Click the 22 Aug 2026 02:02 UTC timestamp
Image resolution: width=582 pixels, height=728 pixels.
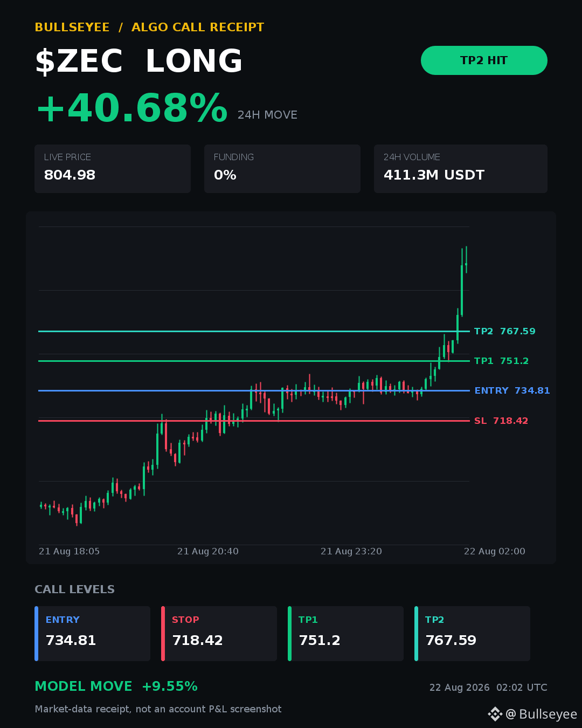pos(488,688)
